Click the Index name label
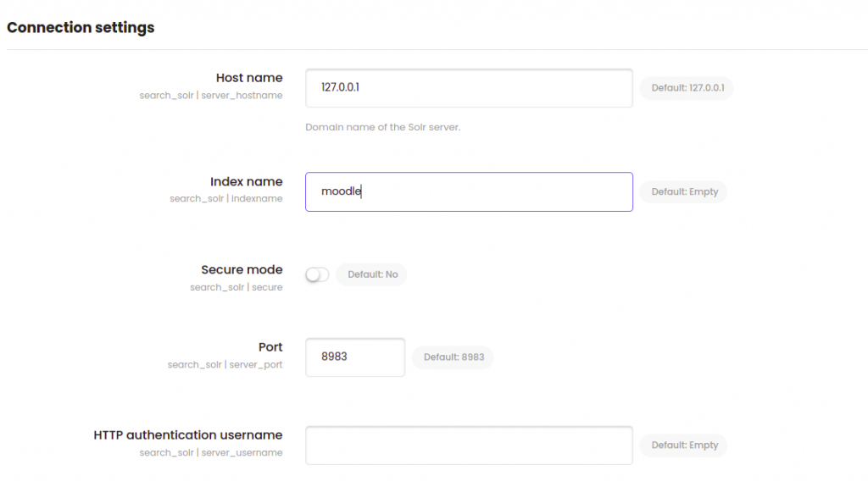The height and width of the screenshot is (487, 868). pos(247,181)
